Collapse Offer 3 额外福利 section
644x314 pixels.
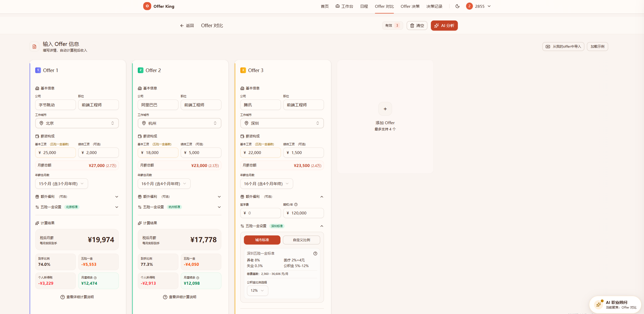(322, 197)
